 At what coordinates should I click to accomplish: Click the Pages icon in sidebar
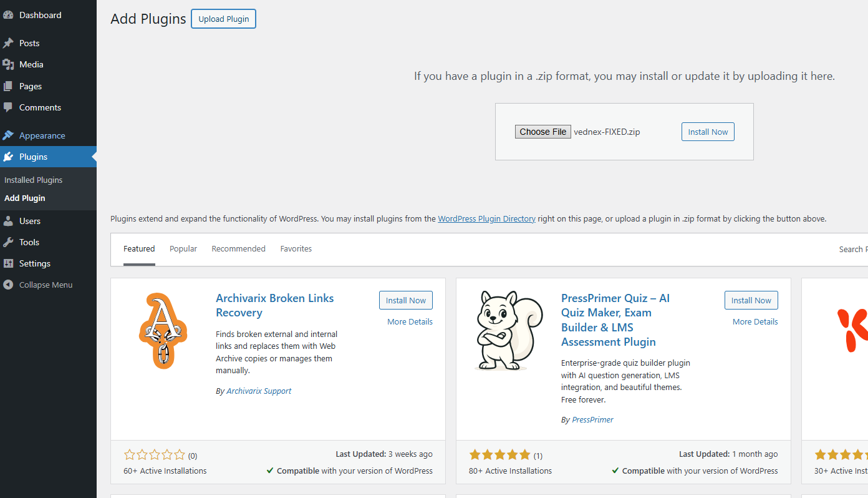(x=8, y=86)
